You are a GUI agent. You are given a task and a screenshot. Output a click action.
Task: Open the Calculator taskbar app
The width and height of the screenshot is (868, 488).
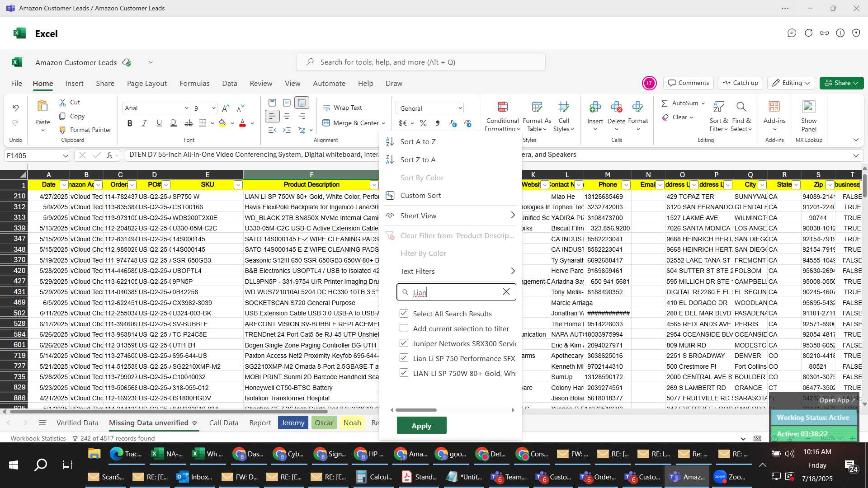[x=375, y=477]
